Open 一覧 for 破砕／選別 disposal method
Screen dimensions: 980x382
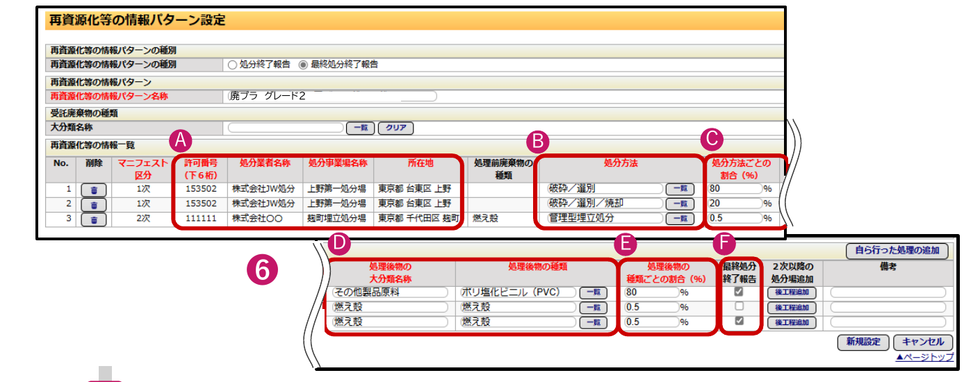tap(680, 188)
